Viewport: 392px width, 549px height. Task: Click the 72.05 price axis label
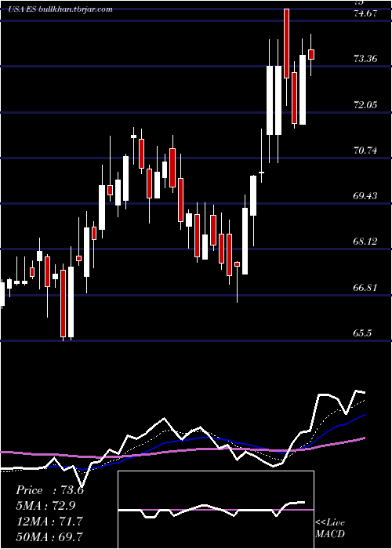coord(365,104)
